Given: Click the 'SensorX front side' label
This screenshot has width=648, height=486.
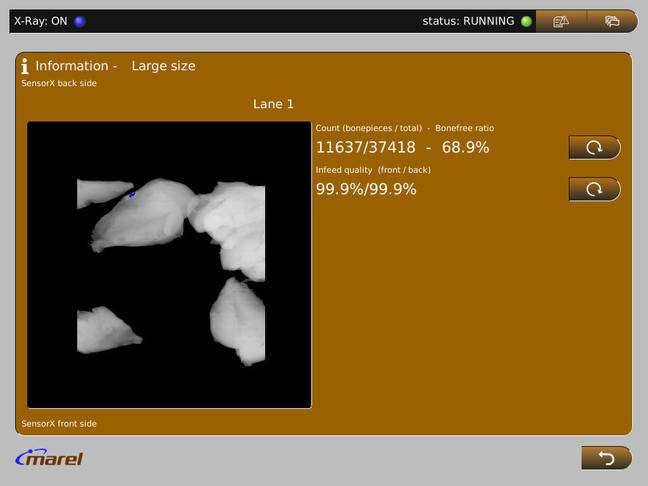Looking at the screenshot, I should pyautogui.click(x=59, y=424).
